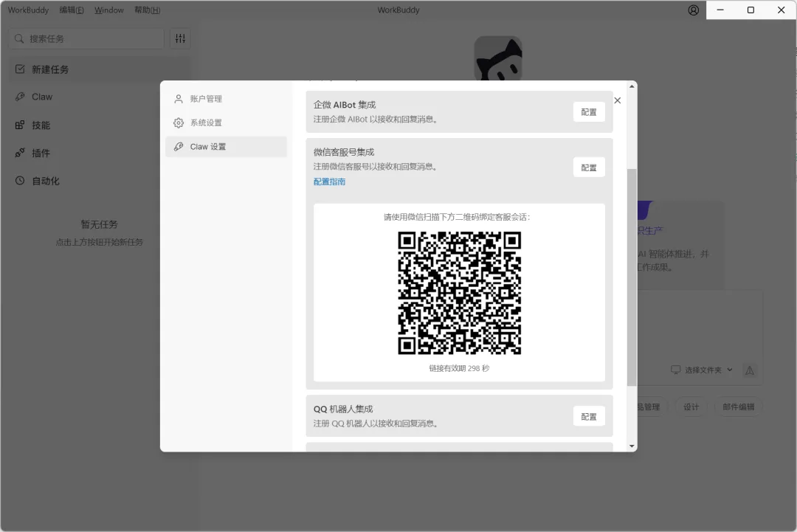
Task: Expand the 选择文件夹 dropdown
Action: click(x=702, y=370)
